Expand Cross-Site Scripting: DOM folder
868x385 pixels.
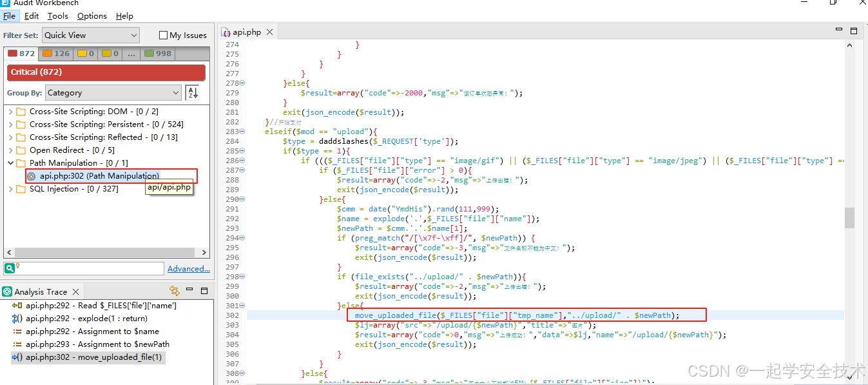[10, 112]
